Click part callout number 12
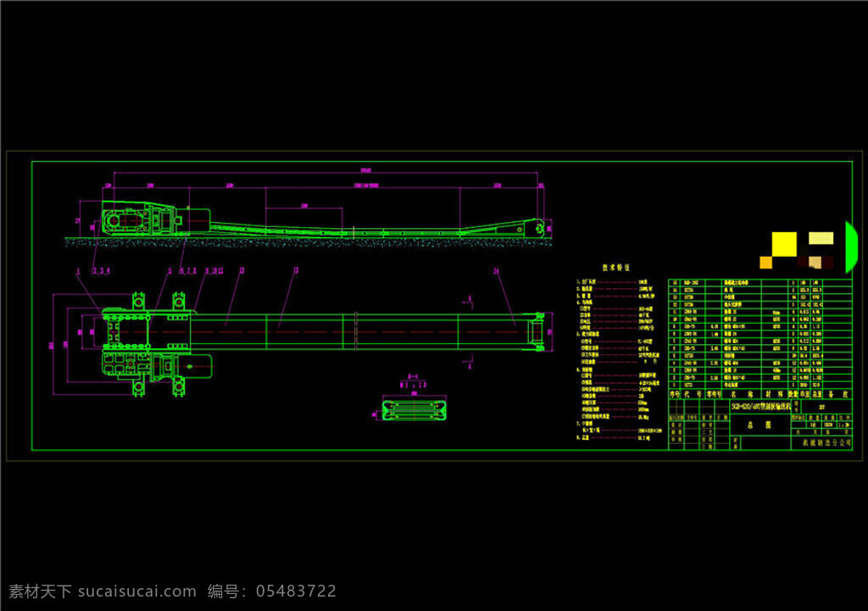 pos(242,270)
